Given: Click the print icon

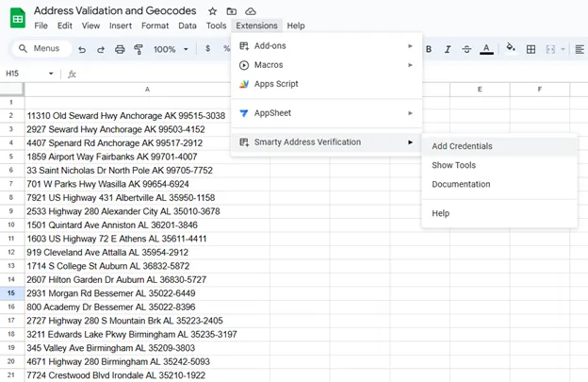Looking at the screenshot, I should (x=120, y=49).
